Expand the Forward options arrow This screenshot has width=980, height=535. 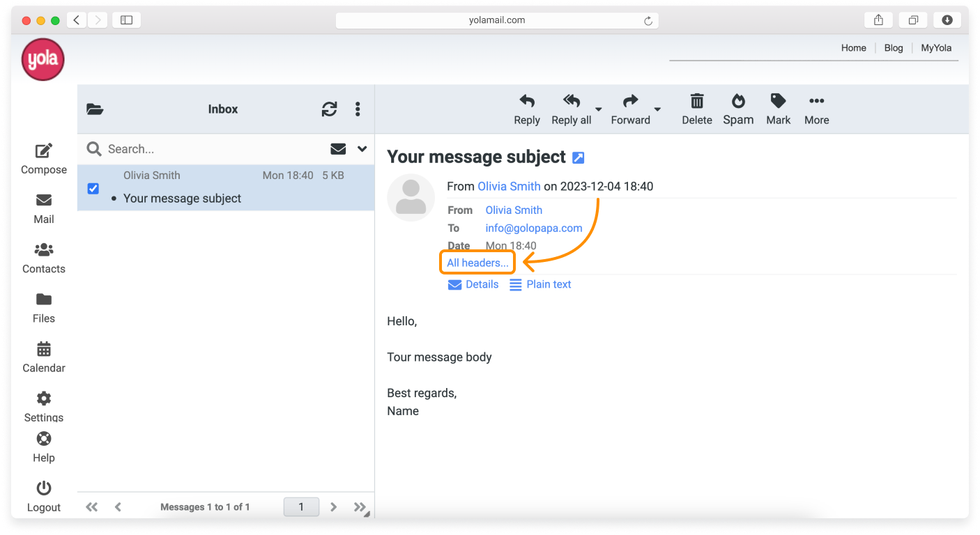click(x=657, y=110)
